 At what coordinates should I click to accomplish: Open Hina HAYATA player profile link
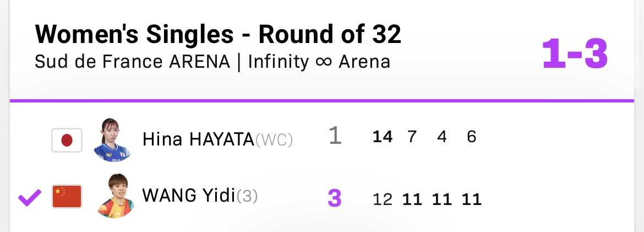click(x=198, y=140)
